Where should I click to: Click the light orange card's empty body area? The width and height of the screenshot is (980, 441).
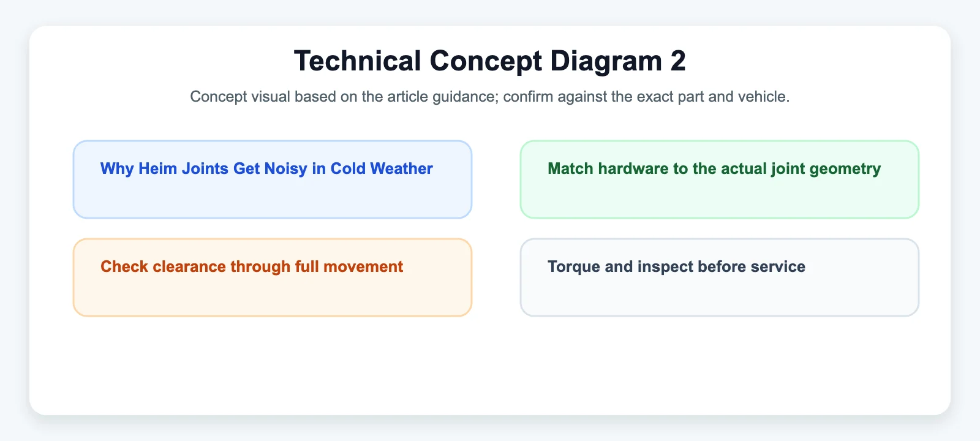click(273, 296)
